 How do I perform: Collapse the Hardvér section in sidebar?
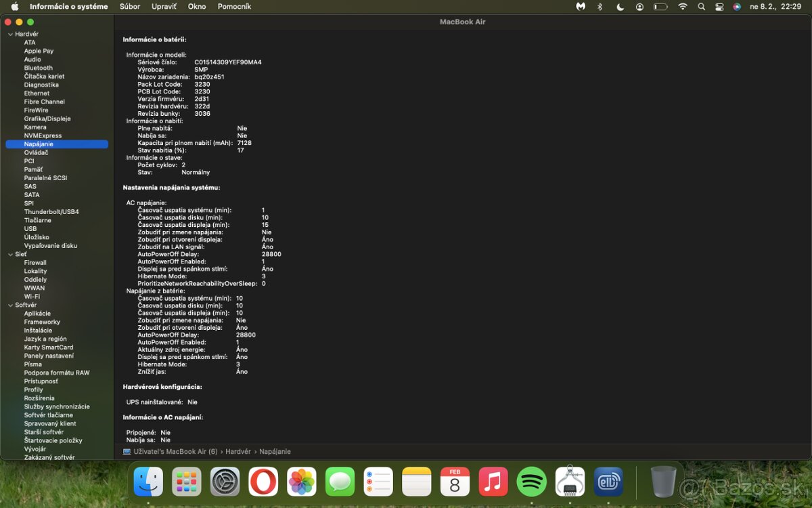point(10,34)
